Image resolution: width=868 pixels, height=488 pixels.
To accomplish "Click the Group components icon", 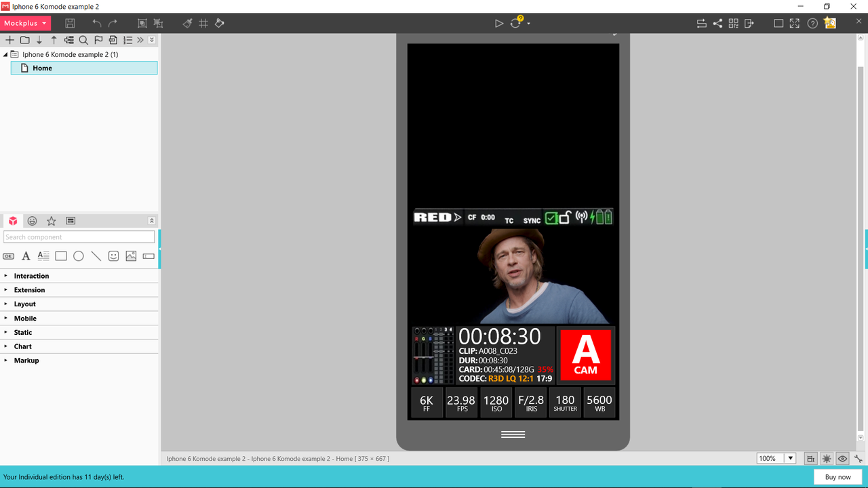I will point(142,23).
